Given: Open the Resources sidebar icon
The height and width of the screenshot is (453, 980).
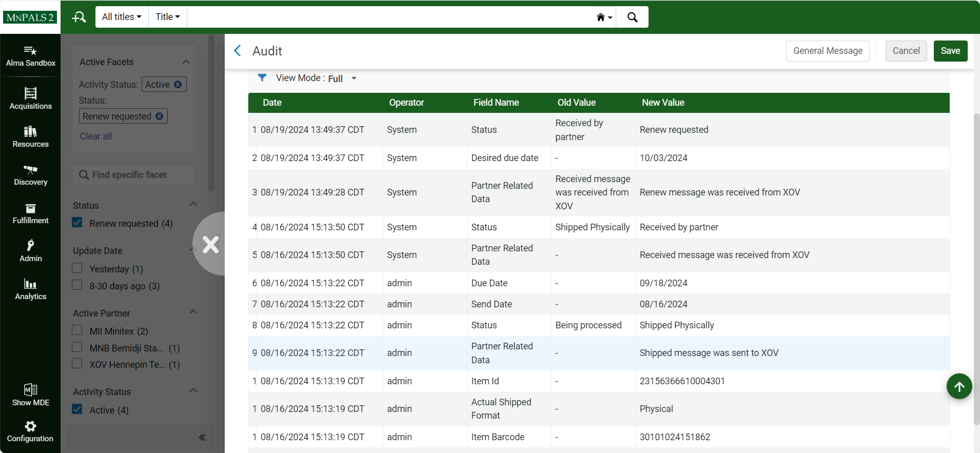Looking at the screenshot, I should pyautogui.click(x=30, y=132).
